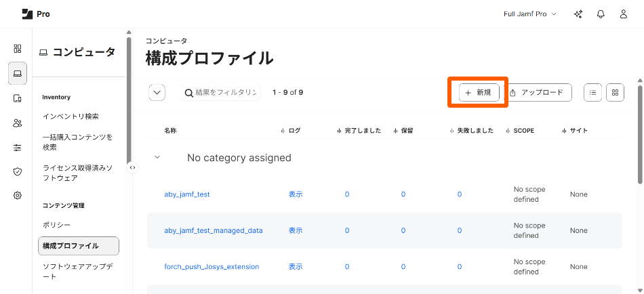Open the aby_jamf_test profile link
644x294 pixels.
pyautogui.click(x=187, y=194)
